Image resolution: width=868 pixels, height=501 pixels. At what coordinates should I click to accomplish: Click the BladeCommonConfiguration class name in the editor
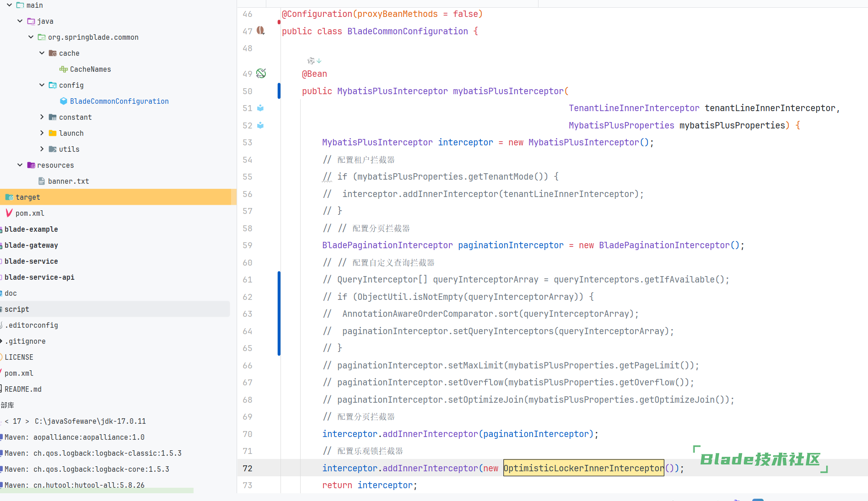408,31
